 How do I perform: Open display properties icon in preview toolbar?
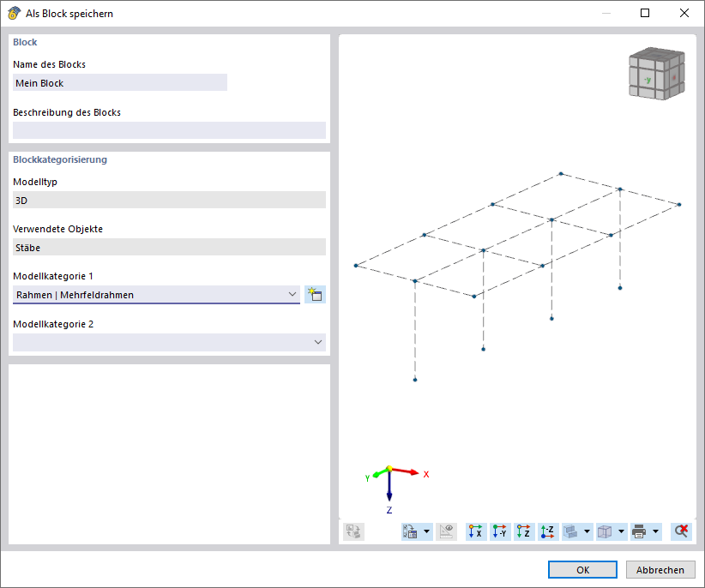click(410, 531)
